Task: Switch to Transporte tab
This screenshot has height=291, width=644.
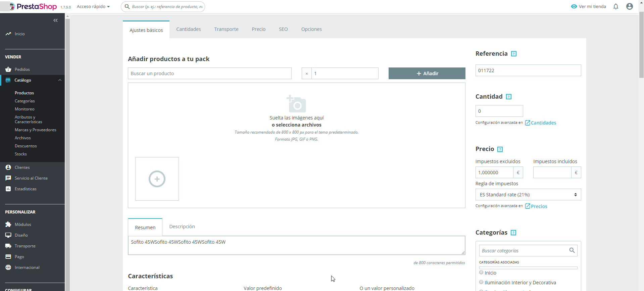Action: tap(227, 29)
